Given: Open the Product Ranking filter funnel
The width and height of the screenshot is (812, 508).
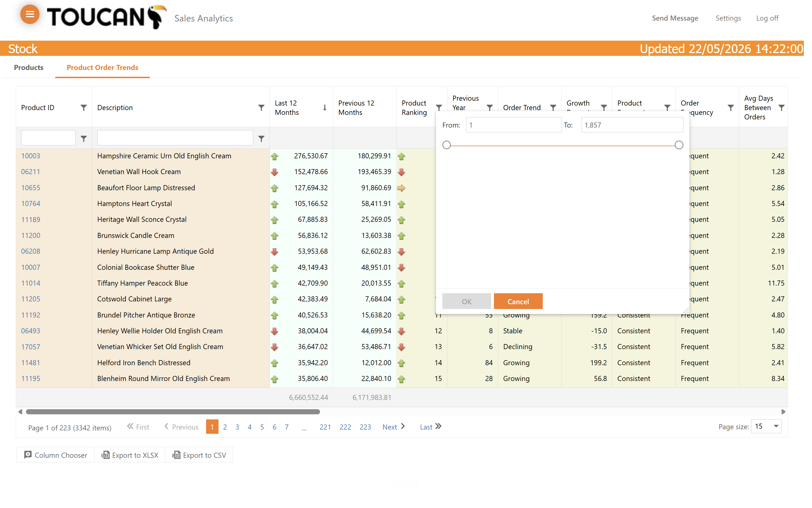Looking at the screenshot, I should (x=438, y=107).
